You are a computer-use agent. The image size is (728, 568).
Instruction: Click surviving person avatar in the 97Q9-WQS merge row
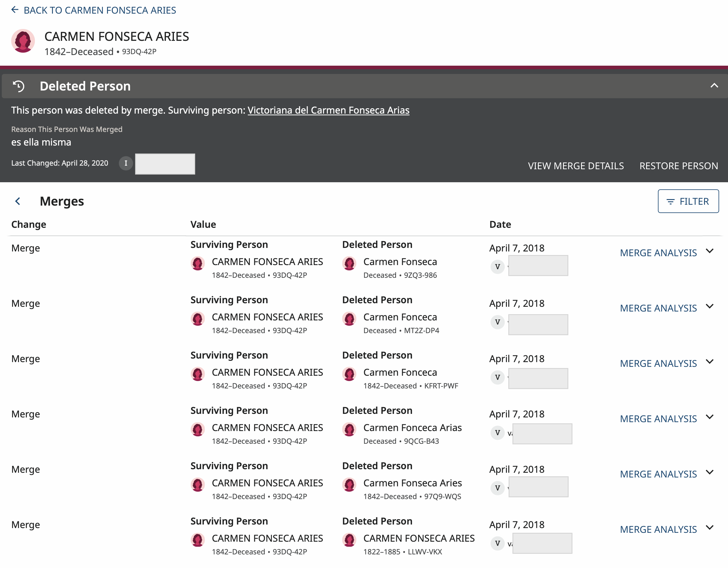(x=198, y=485)
